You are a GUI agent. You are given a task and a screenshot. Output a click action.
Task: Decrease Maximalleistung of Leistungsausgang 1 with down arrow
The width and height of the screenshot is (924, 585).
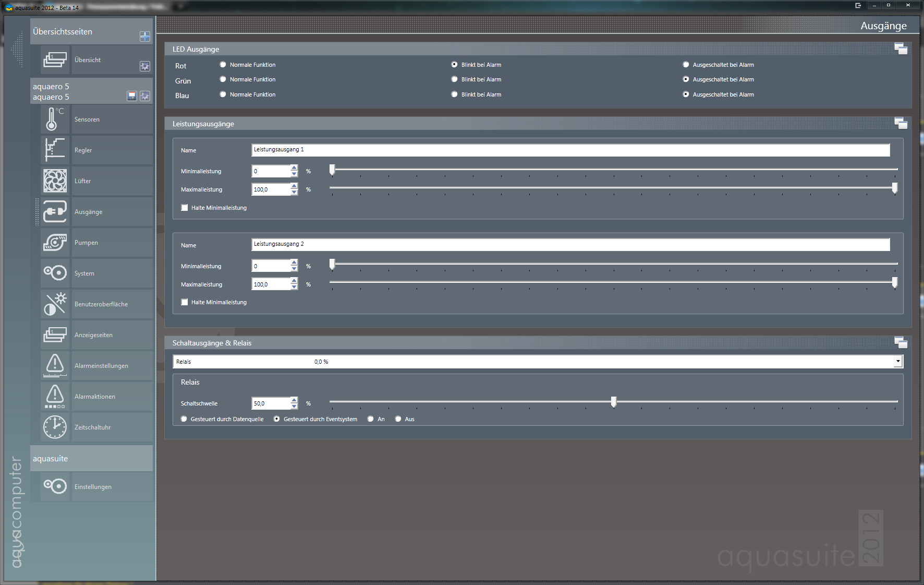pyautogui.click(x=295, y=193)
